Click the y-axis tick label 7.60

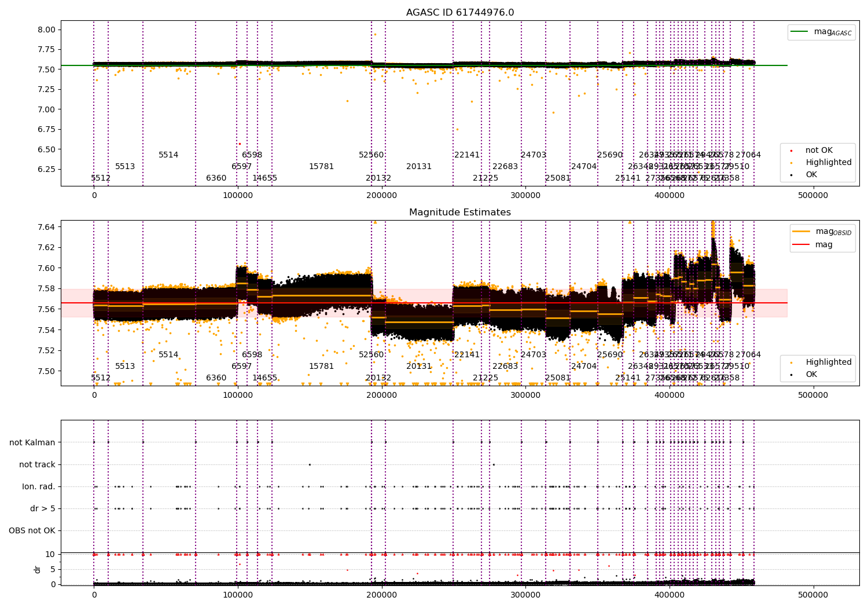pos(46,268)
